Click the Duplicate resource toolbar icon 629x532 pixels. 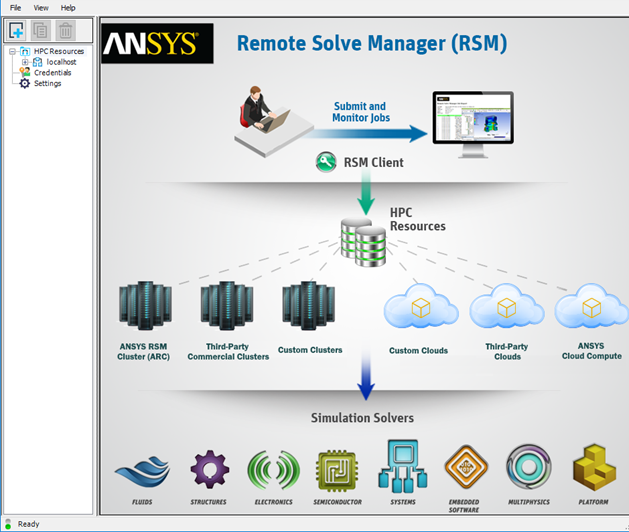click(41, 30)
